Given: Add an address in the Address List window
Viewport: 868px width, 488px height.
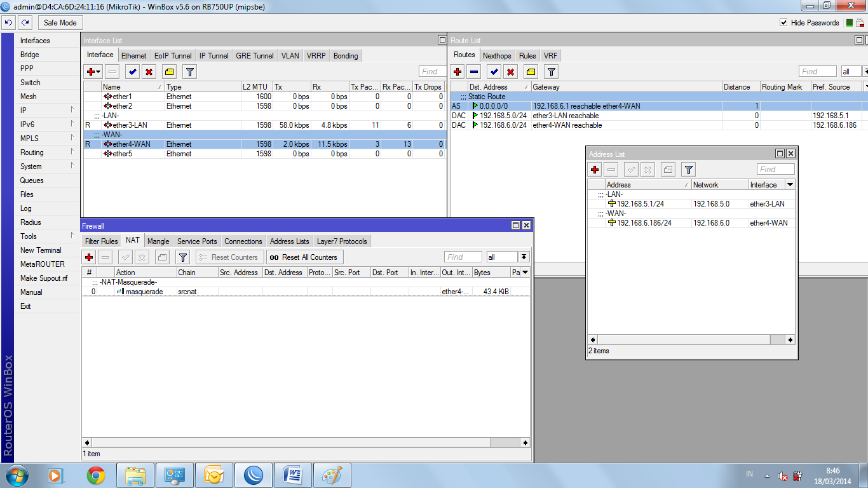Looking at the screenshot, I should [596, 169].
